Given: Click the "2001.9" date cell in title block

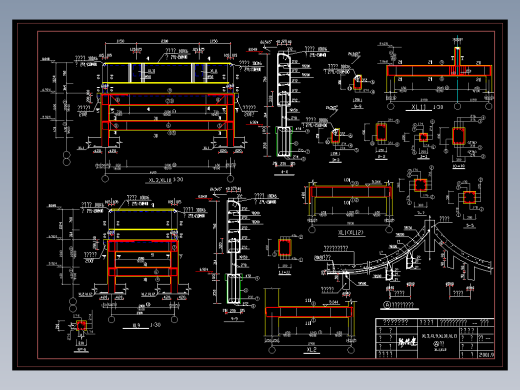Looking at the screenshot, I should tap(486, 355).
